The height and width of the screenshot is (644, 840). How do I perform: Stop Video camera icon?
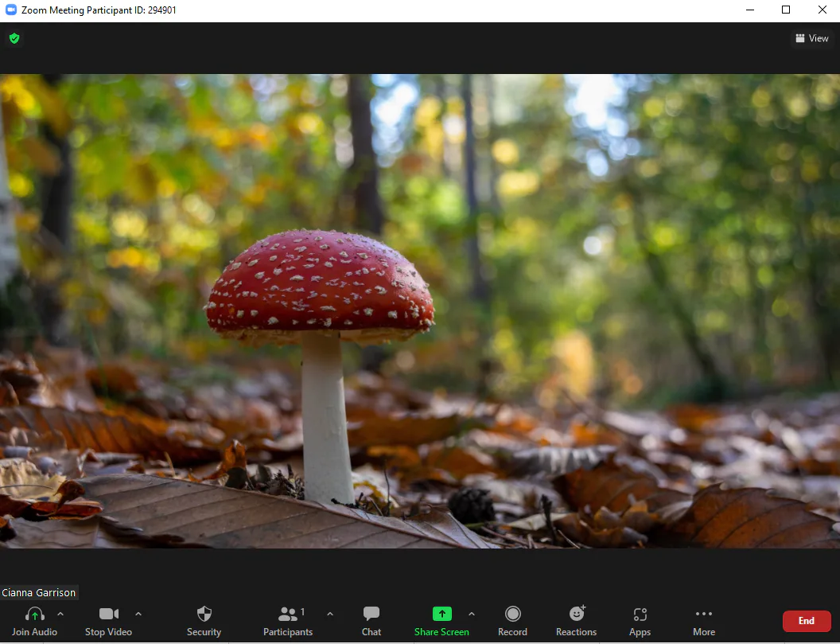(109, 614)
